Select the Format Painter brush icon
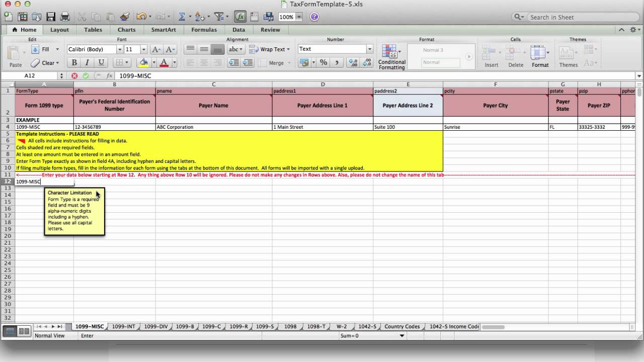Screen dimensions: 644x362 point(125,17)
